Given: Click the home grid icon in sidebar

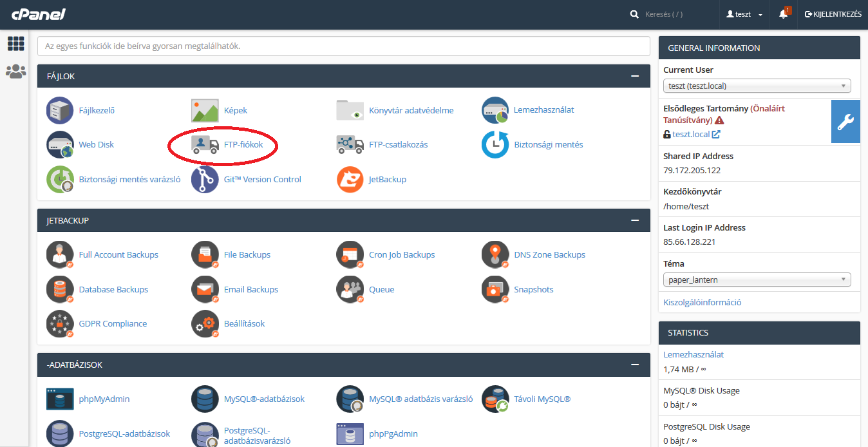Looking at the screenshot, I should [15, 44].
